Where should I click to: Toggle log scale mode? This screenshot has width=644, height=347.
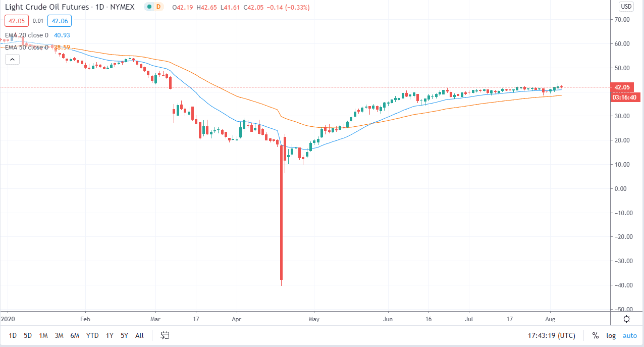pyautogui.click(x=611, y=335)
